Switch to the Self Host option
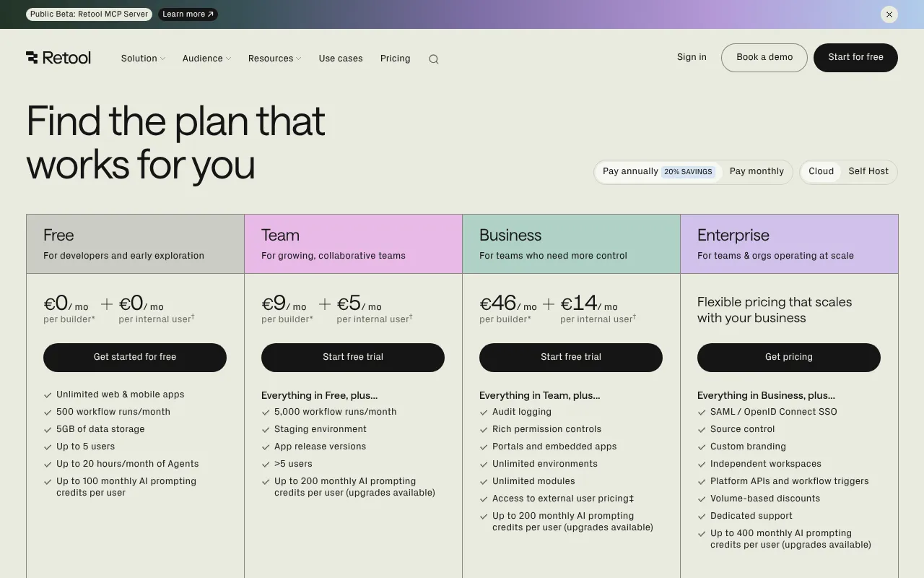The width and height of the screenshot is (924, 578). click(868, 172)
